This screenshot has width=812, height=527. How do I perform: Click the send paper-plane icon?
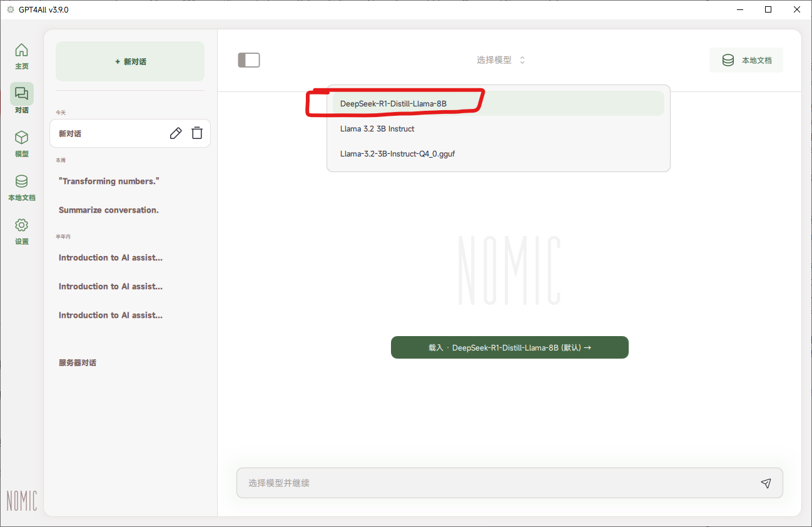point(766,483)
